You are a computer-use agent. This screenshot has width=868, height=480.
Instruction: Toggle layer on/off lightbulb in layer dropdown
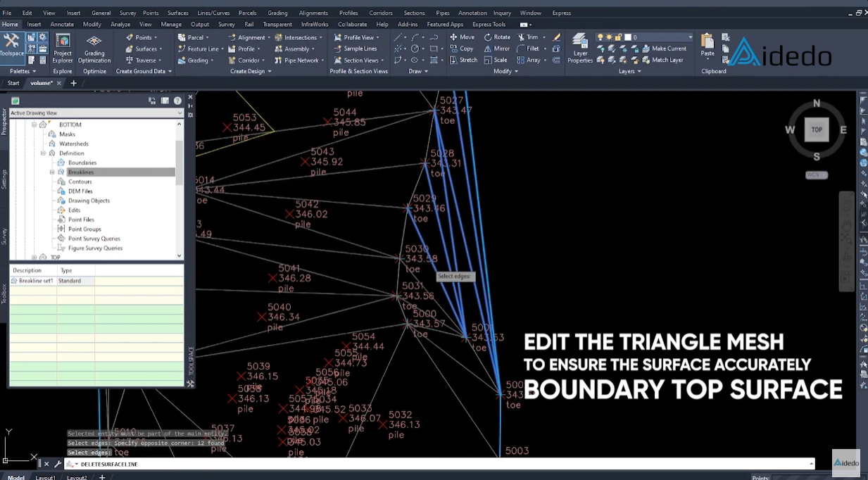click(600, 37)
